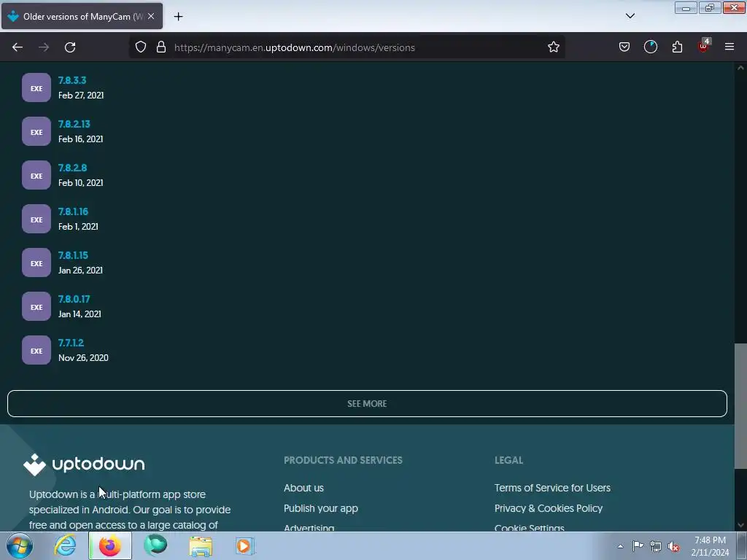This screenshot has width=747, height=560.
Task: Click PRODUCTS AND SERVICES footer heading
Action: [x=343, y=460]
